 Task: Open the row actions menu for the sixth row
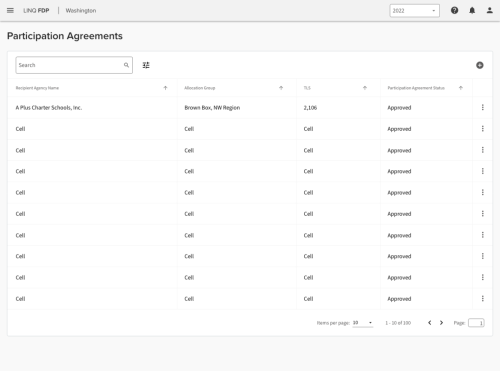click(x=482, y=214)
